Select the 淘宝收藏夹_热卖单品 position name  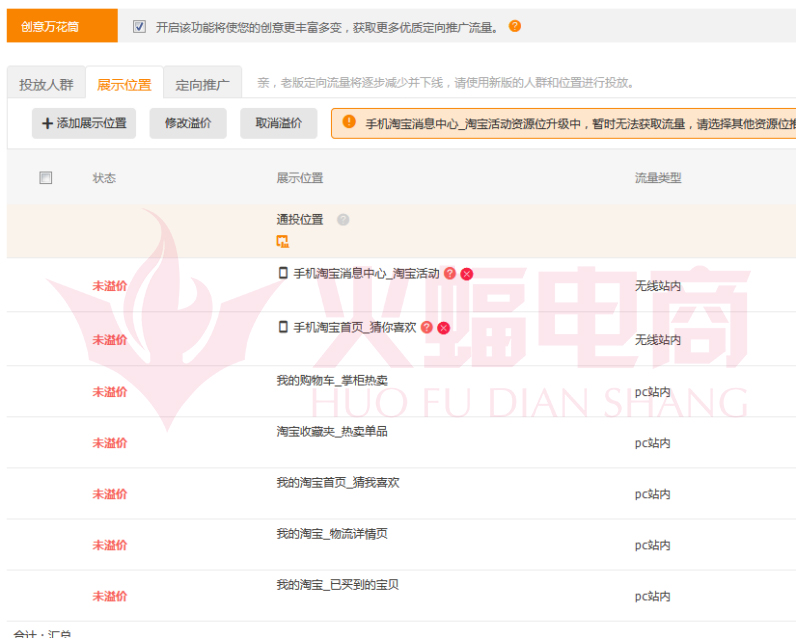(332, 432)
